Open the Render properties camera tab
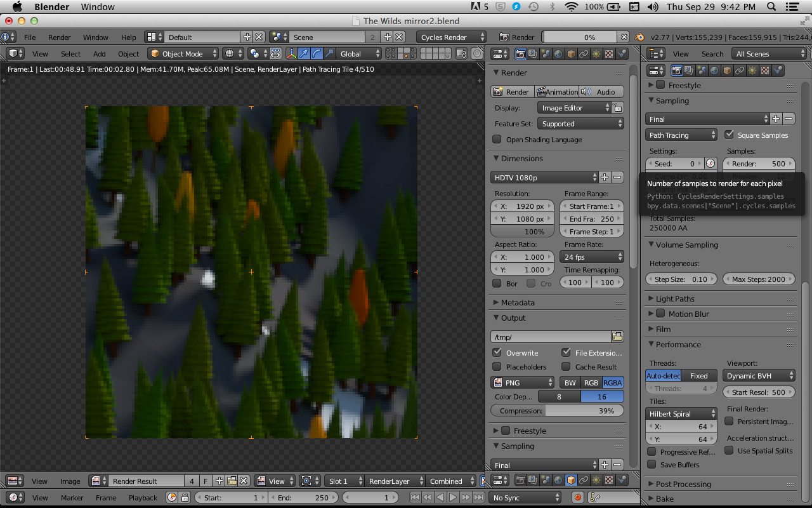 tap(520, 54)
